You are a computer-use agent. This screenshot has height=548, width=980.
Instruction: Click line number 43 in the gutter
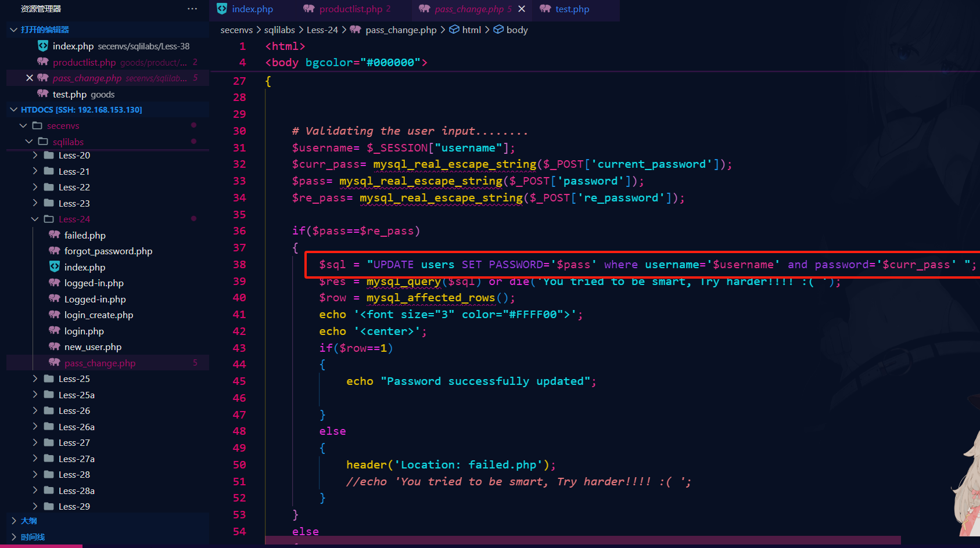pos(239,348)
